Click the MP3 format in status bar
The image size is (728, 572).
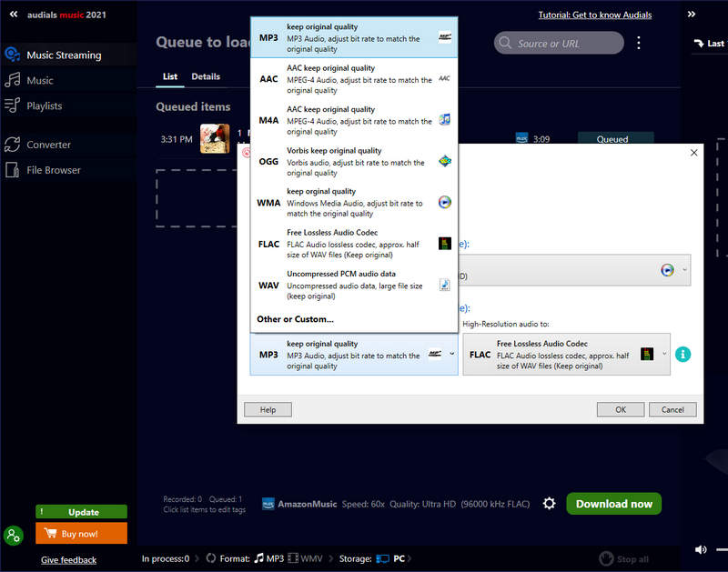pyautogui.click(x=269, y=558)
